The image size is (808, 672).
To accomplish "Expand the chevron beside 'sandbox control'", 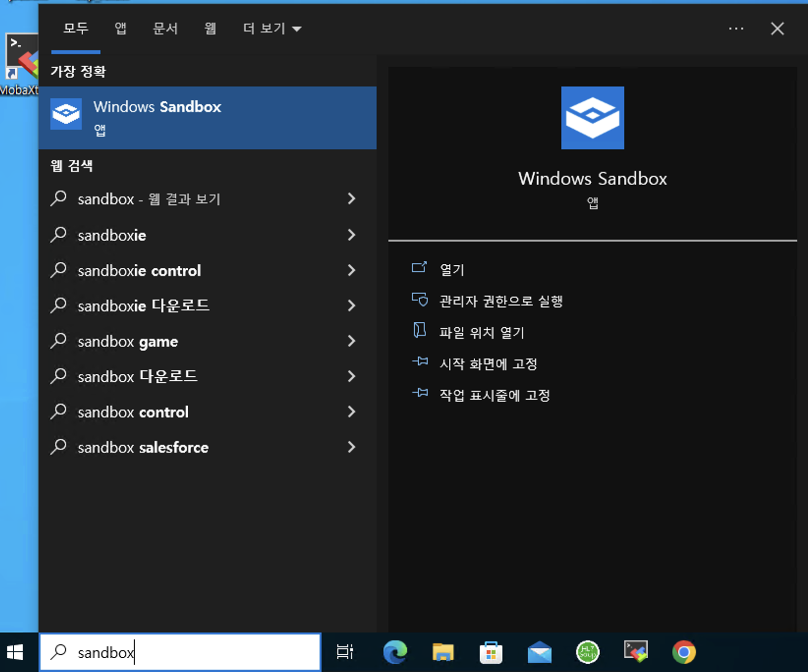I will pyautogui.click(x=351, y=412).
